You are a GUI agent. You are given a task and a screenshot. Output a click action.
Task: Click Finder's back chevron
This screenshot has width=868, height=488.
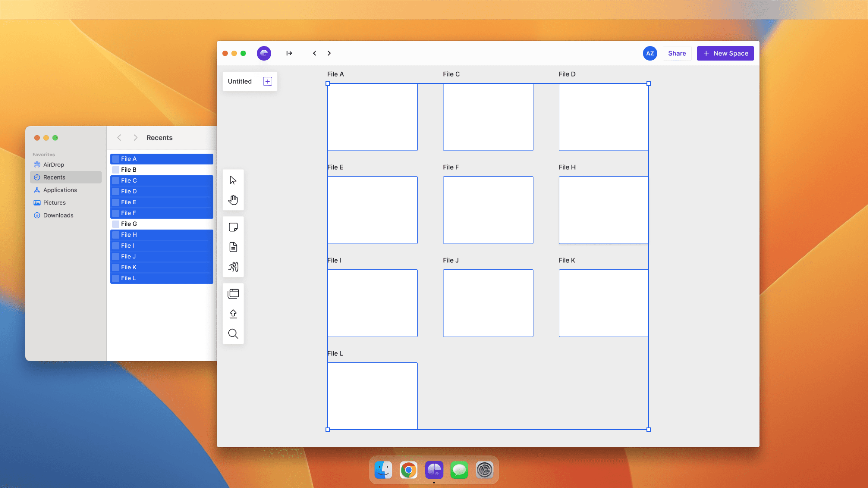119,138
